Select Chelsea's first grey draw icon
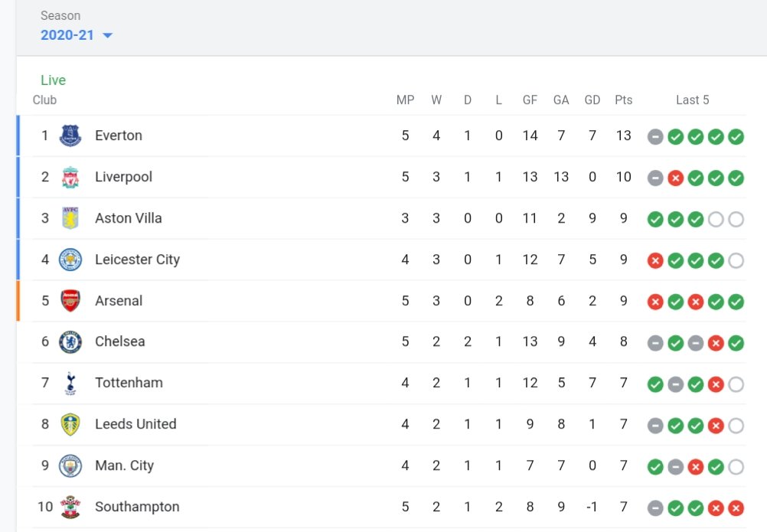767x532 pixels. point(655,343)
